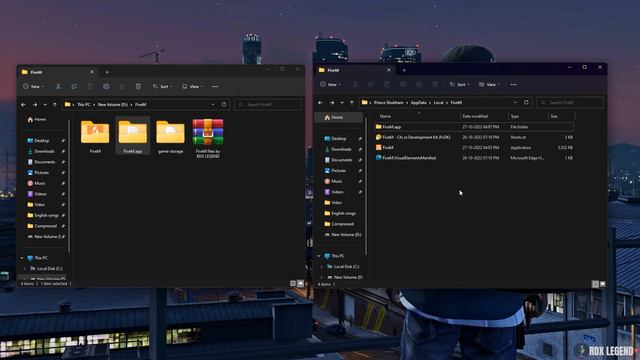Screen dimensions: 640x360
Task: Select FiveM - Cfx.re Development Kit shortcut
Action: click(x=474, y=137)
